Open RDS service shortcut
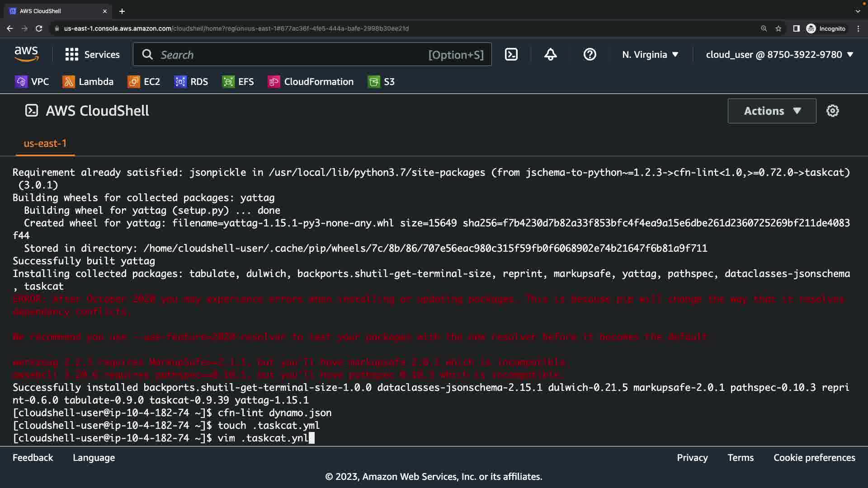Image resolution: width=868 pixels, height=488 pixels. [191, 82]
